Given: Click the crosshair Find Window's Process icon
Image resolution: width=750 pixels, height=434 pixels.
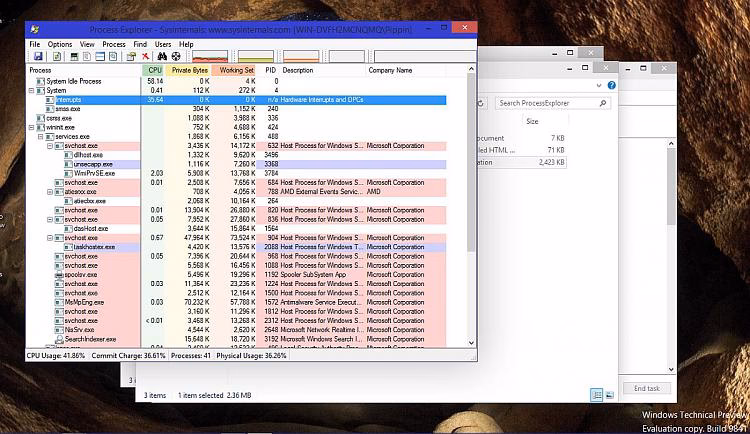Looking at the screenshot, I should (176, 56).
